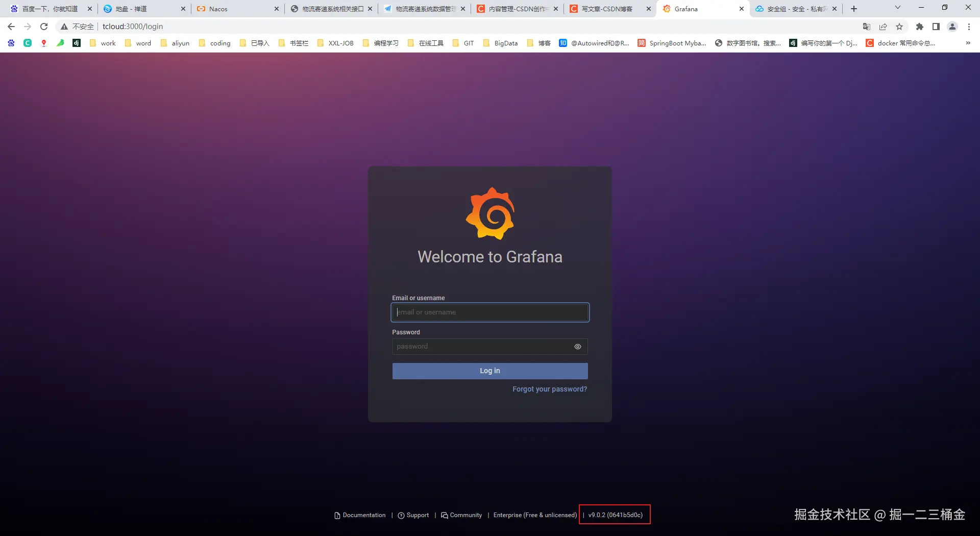Open the @Autowired和@R... bookmark
980x536 pixels.
[x=594, y=43]
